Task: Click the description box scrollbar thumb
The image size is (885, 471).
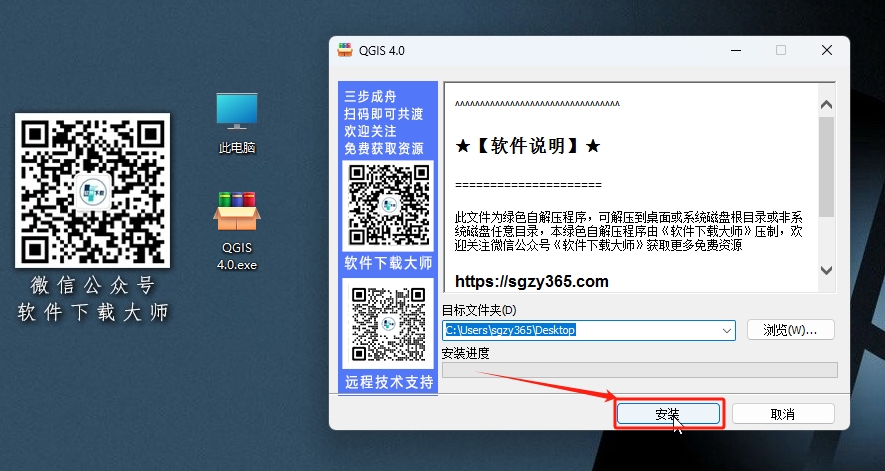Action: point(826,167)
